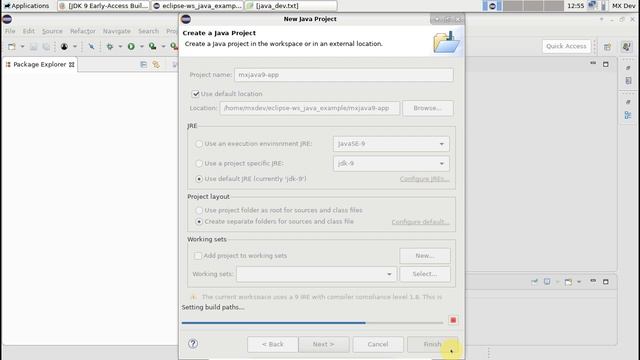Click the setting build paths progress bar
The image size is (640, 360).
[x=312, y=323]
